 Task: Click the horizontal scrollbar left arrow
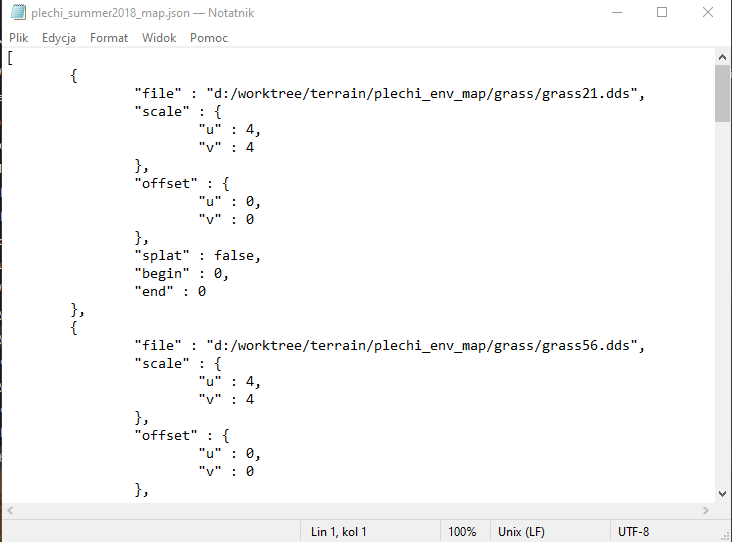tap(9, 510)
